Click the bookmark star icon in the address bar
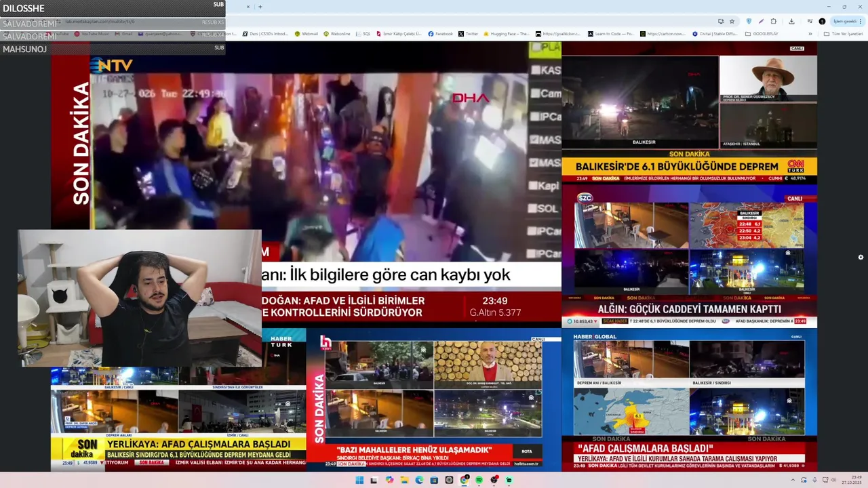868x488 pixels. (x=732, y=21)
